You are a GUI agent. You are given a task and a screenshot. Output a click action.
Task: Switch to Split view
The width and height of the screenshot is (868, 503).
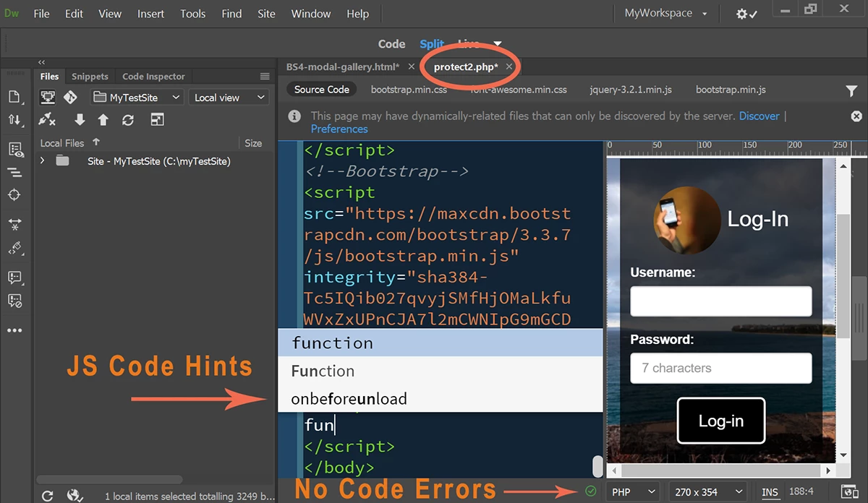pyautogui.click(x=432, y=44)
